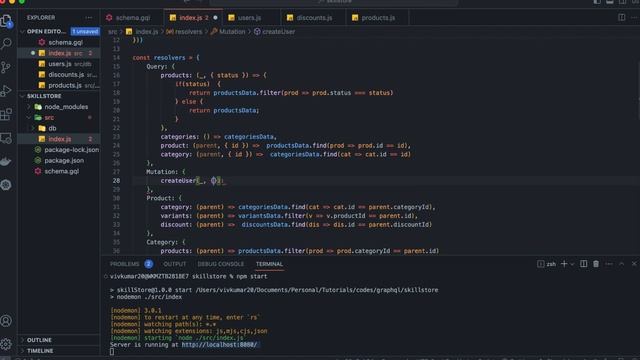Open the Problems panel tab

124,264
